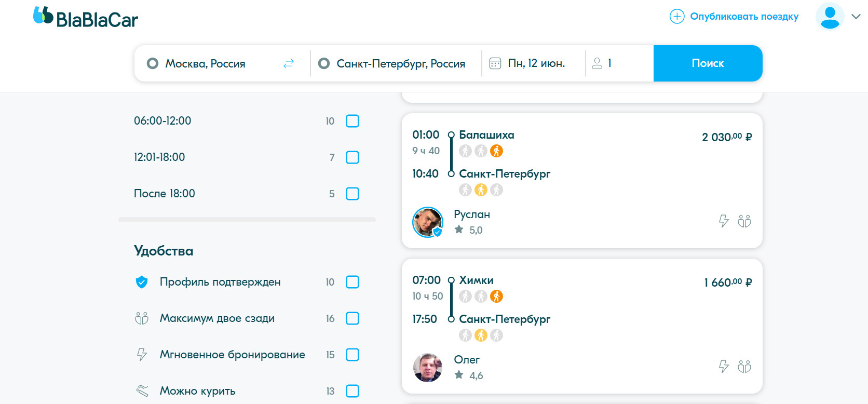The image size is (868, 404).
Task: Click the Поиск search button
Action: point(708,63)
